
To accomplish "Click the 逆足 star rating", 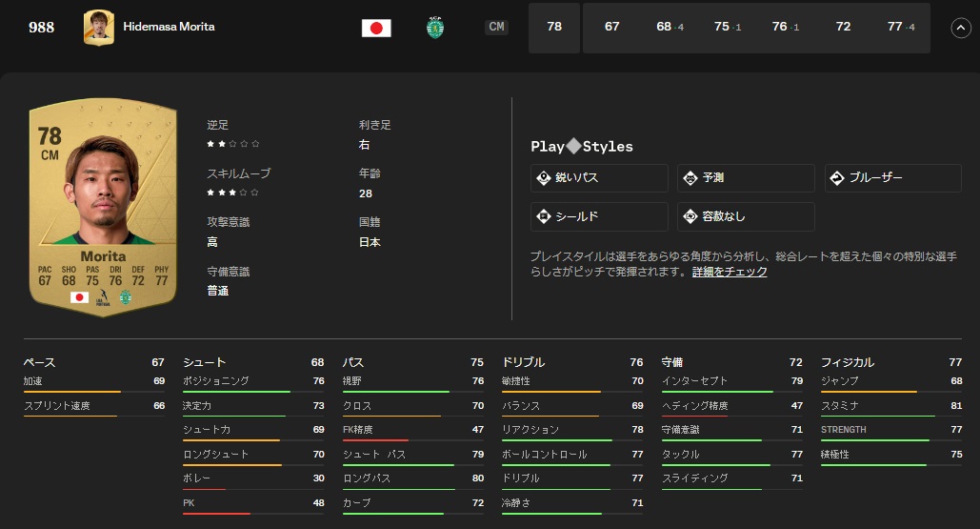I will [233, 144].
